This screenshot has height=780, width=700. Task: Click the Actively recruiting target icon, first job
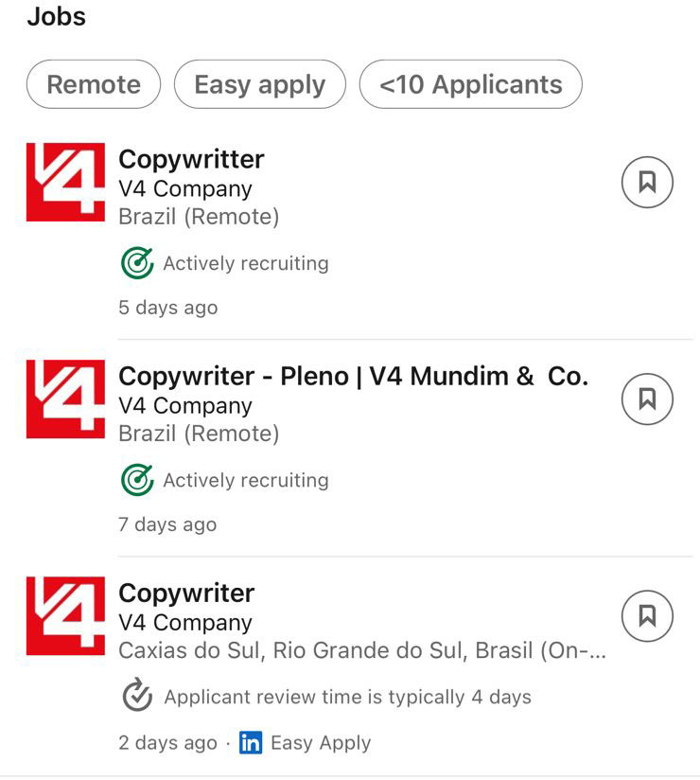point(137,263)
